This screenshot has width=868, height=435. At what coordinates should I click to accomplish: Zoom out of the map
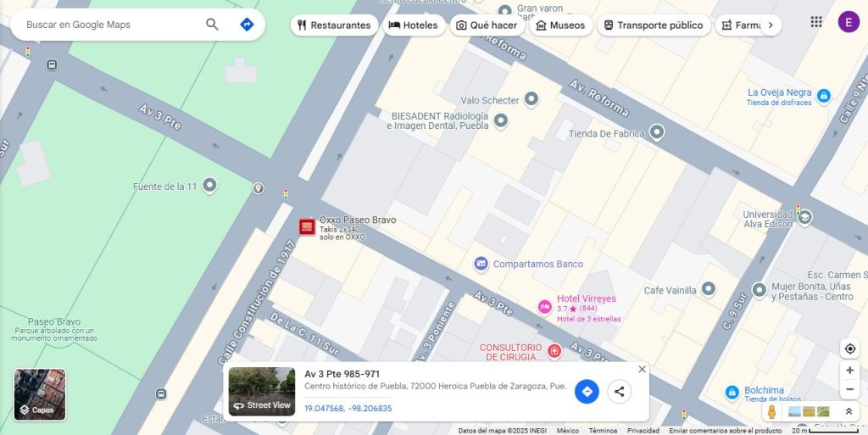tap(849, 390)
